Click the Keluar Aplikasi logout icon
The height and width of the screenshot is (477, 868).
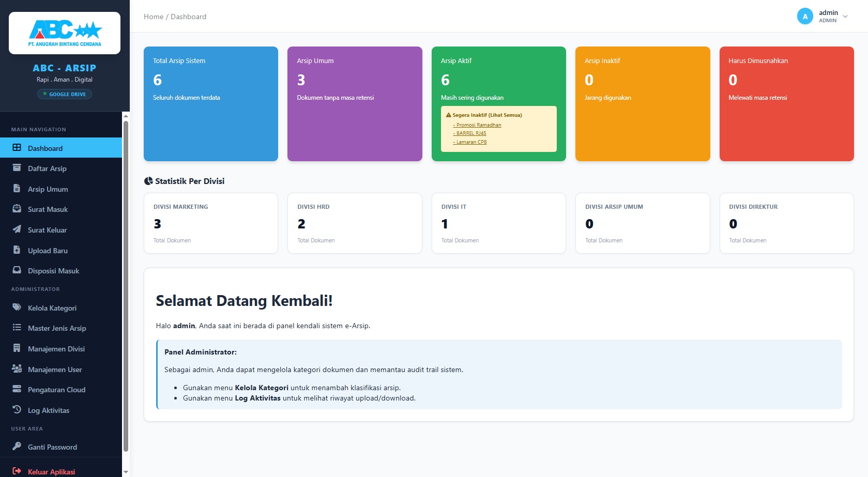coord(17,471)
